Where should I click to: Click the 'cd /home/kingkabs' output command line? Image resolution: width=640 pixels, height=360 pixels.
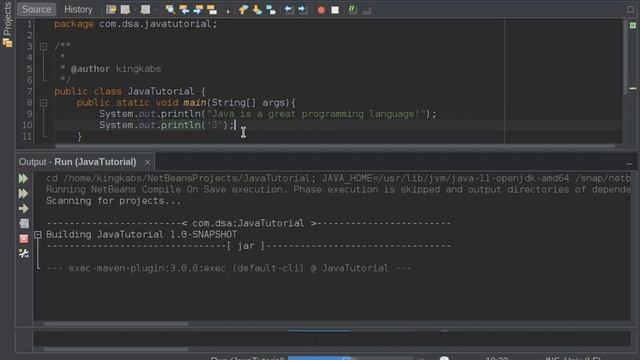(338, 178)
